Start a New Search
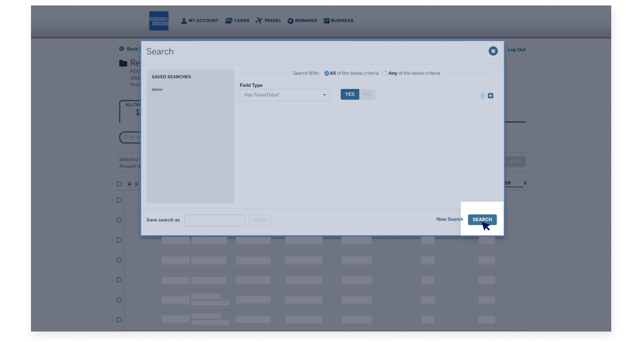The image size is (644, 342). (449, 219)
